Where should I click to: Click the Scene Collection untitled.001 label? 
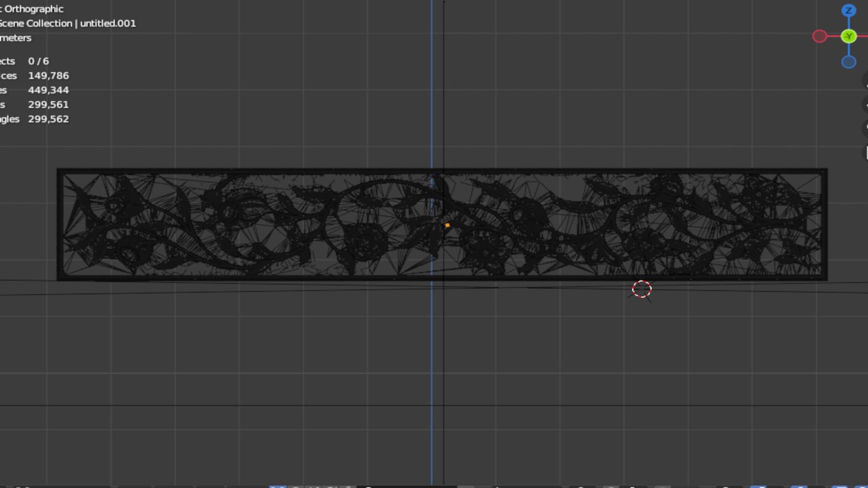[x=68, y=23]
